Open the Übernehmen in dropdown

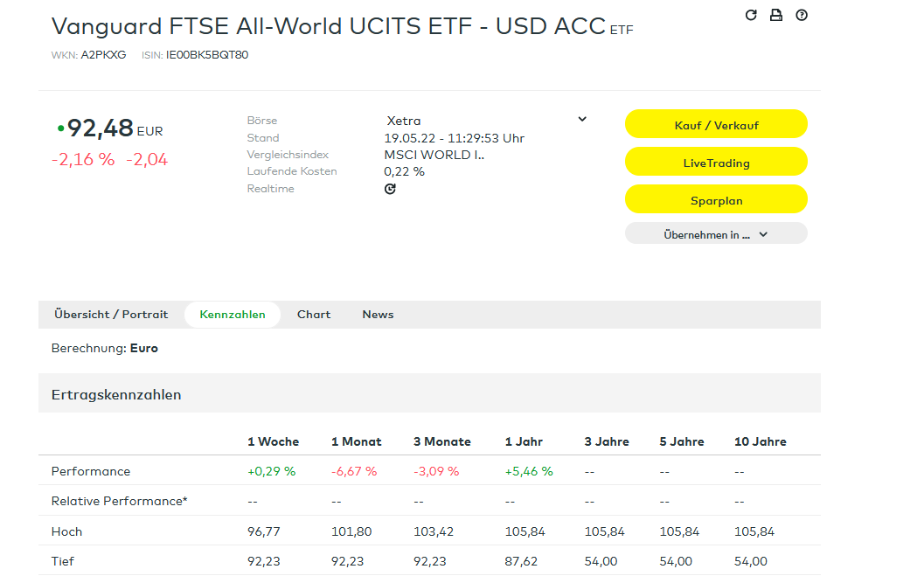point(716,234)
